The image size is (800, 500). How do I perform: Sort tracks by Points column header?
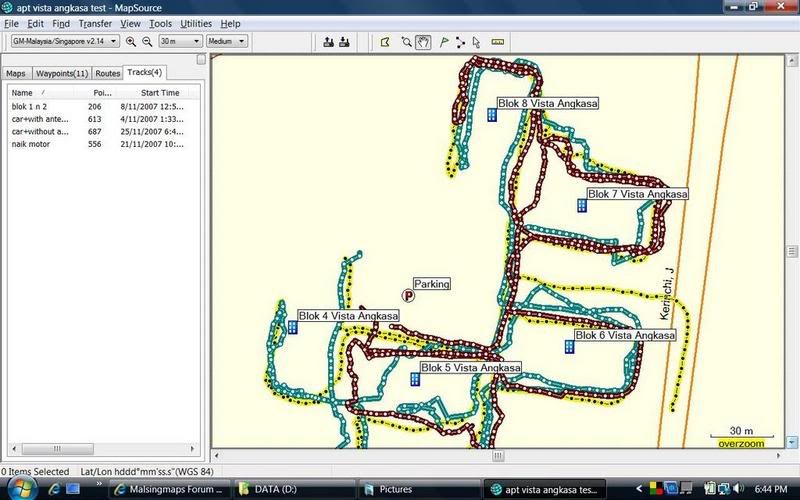click(96, 93)
